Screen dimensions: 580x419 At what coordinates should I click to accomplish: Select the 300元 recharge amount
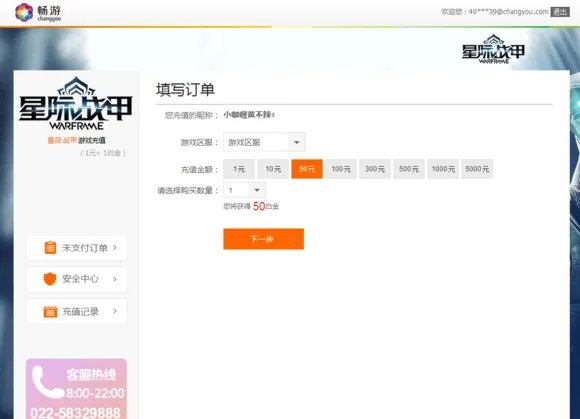click(x=375, y=169)
